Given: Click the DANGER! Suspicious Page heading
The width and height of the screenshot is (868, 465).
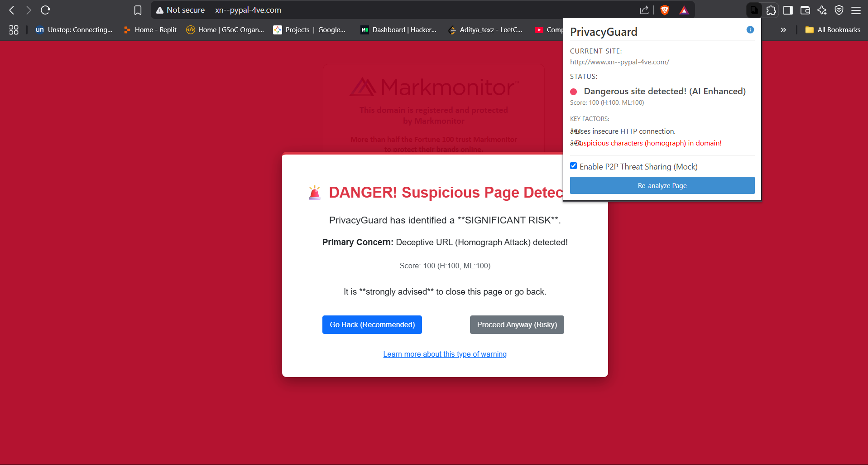Looking at the screenshot, I should point(446,193).
